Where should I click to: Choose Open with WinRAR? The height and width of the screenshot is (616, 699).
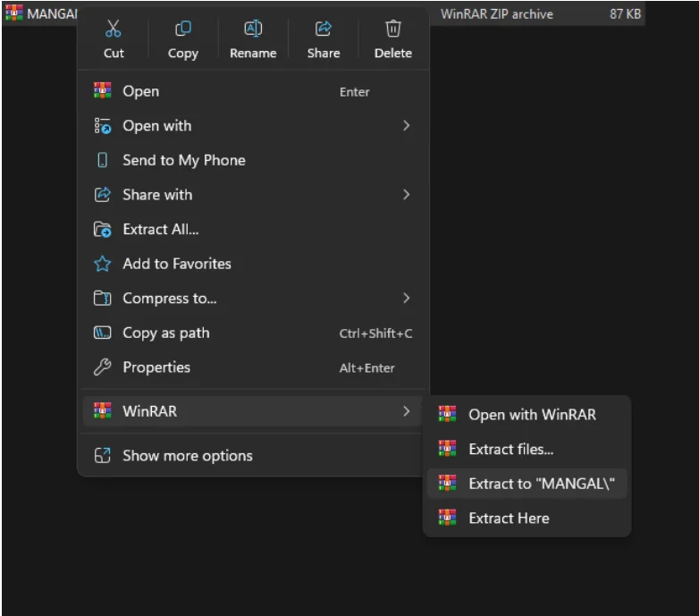pyautogui.click(x=531, y=415)
